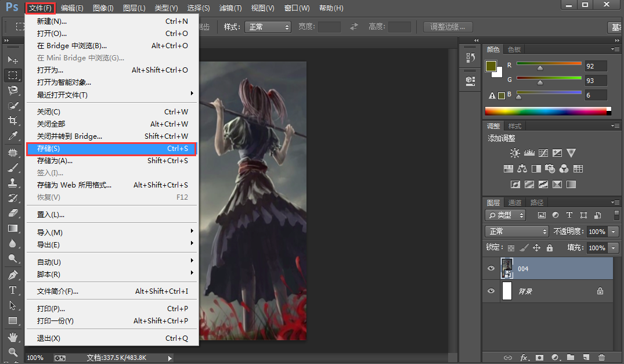Choose 存储为(A)... menu item
Image resolution: width=624 pixels, height=364 pixels.
click(x=112, y=161)
